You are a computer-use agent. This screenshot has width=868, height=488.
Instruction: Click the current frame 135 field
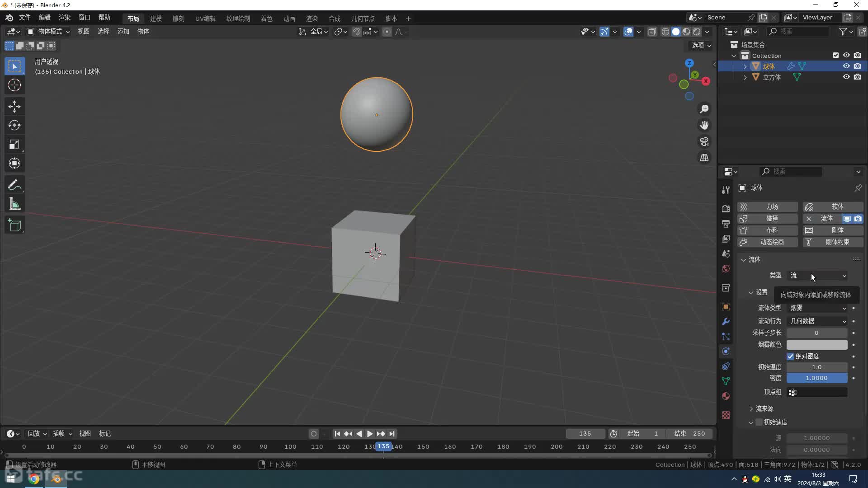point(585,434)
